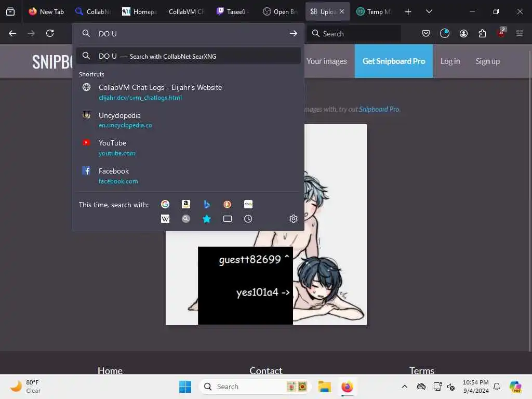Image resolution: width=532 pixels, height=399 pixels.
Task: Search open tabs with the tab icon
Action: [228, 219]
